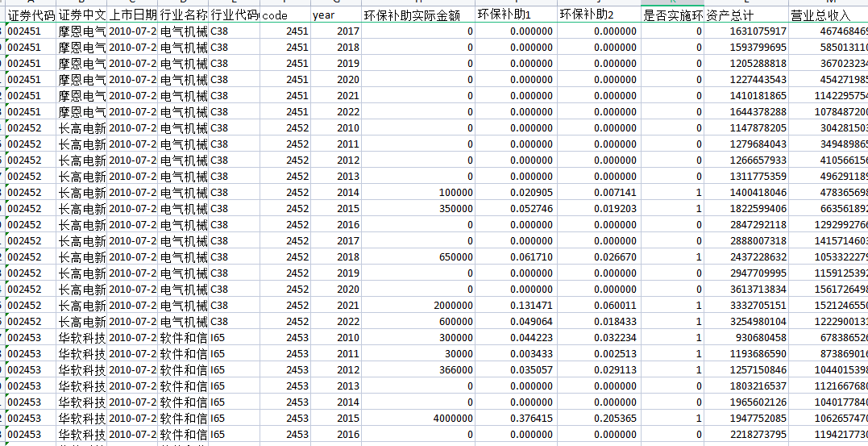Select asset total cell 1631075917
The height and width of the screenshot is (446, 868).
point(747,31)
